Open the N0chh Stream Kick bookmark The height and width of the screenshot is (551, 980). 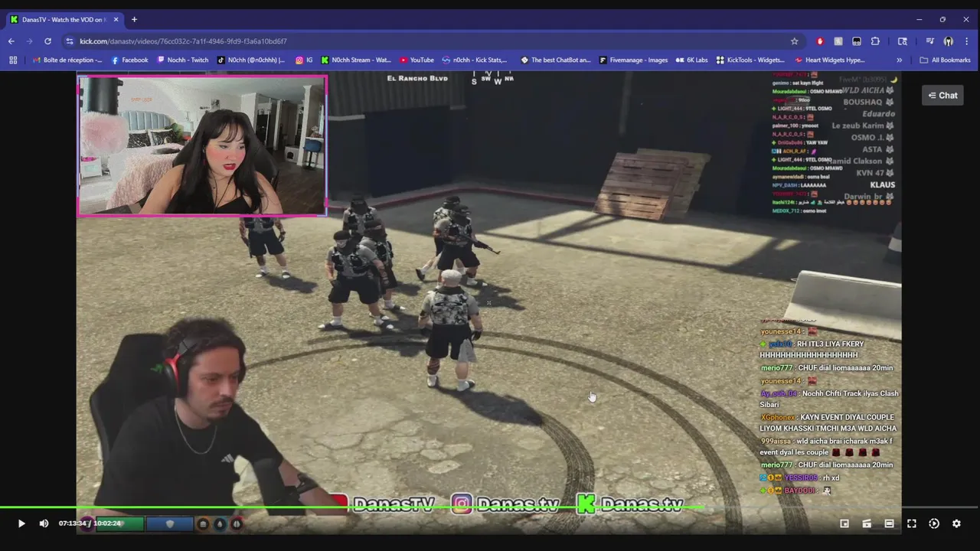356,60
